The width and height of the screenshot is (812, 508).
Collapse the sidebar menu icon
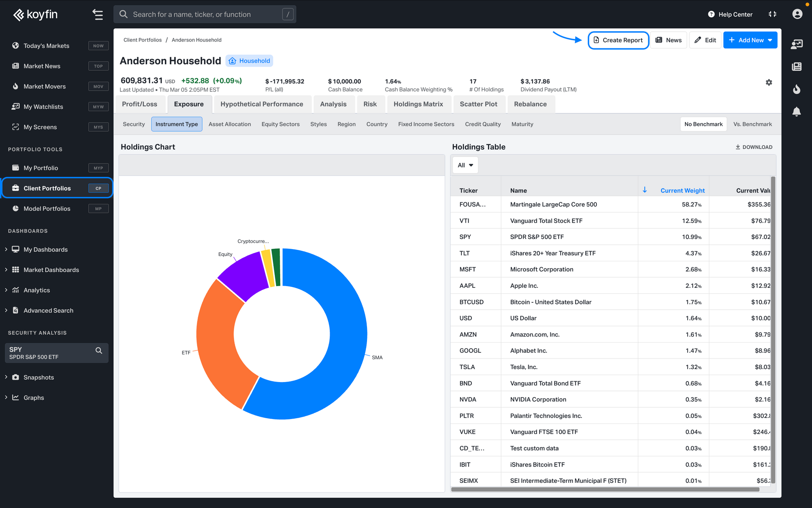(97, 14)
